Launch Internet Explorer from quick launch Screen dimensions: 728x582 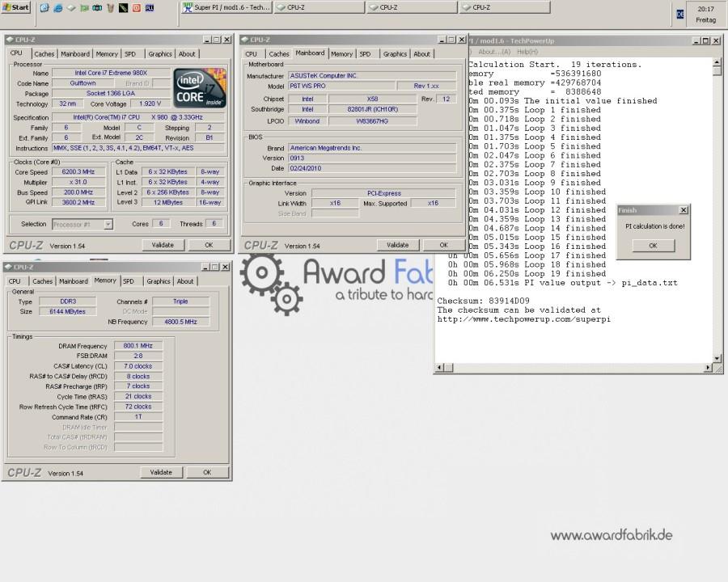57,8
